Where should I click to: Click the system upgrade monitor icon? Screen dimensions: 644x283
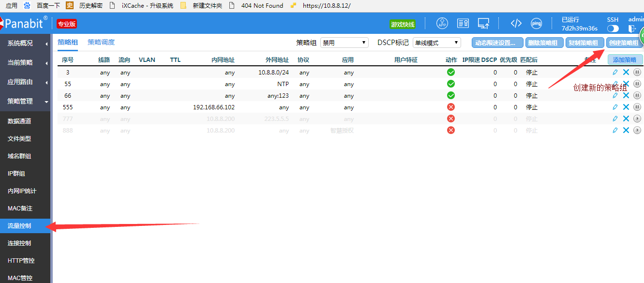pos(483,23)
